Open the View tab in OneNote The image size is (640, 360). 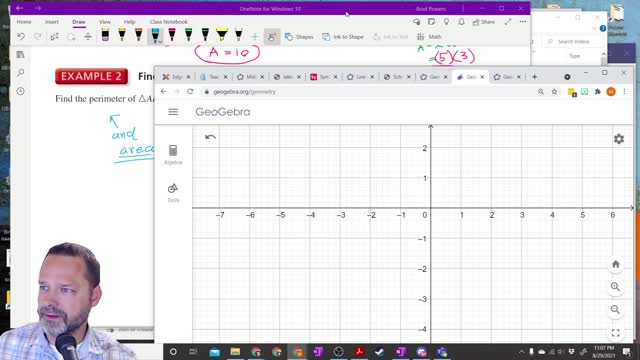pyautogui.click(x=104, y=22)
